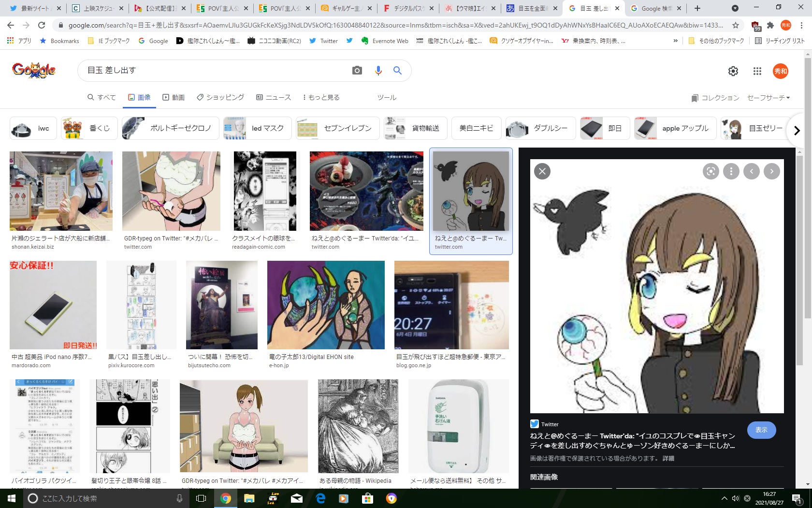The width and height of the screenshot is (812, 508).
Task: Reload the page in Chrome
Action: [x=42, y=25]
